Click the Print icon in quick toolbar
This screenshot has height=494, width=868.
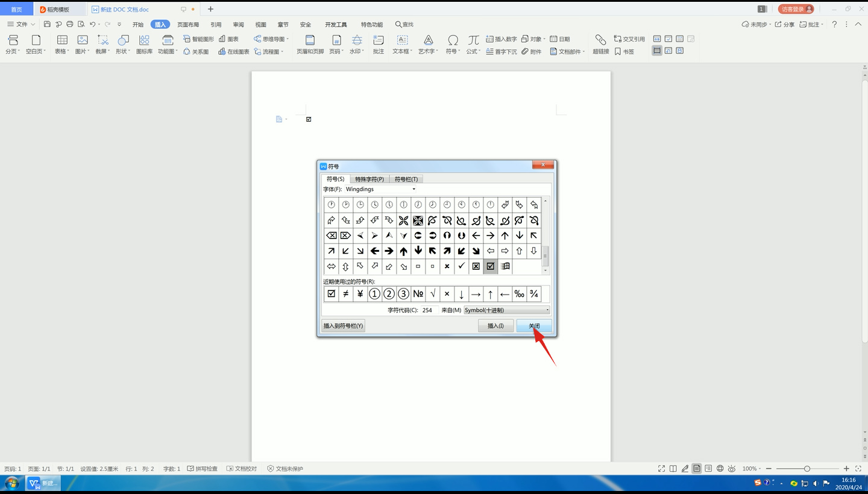[x=70, y=24]
